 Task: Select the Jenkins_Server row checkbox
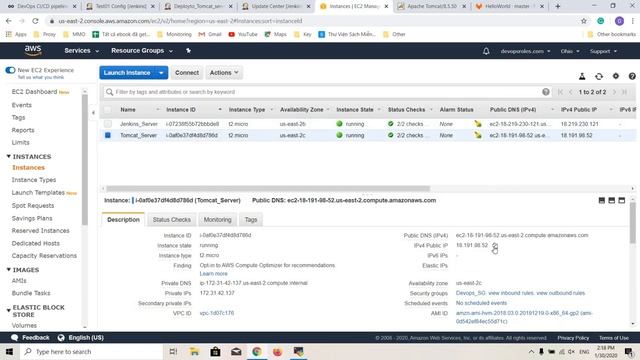107,124
